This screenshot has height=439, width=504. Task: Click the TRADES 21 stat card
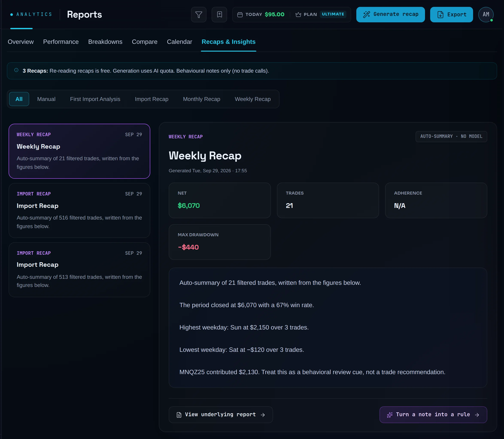(328, 200)
